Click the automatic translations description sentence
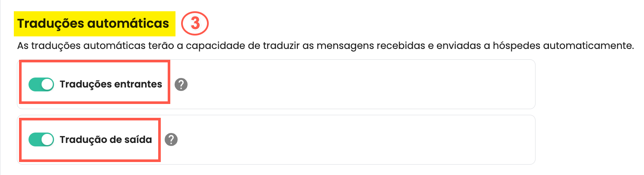Screen dimensions: 644x175 click(x=325, y=45)
